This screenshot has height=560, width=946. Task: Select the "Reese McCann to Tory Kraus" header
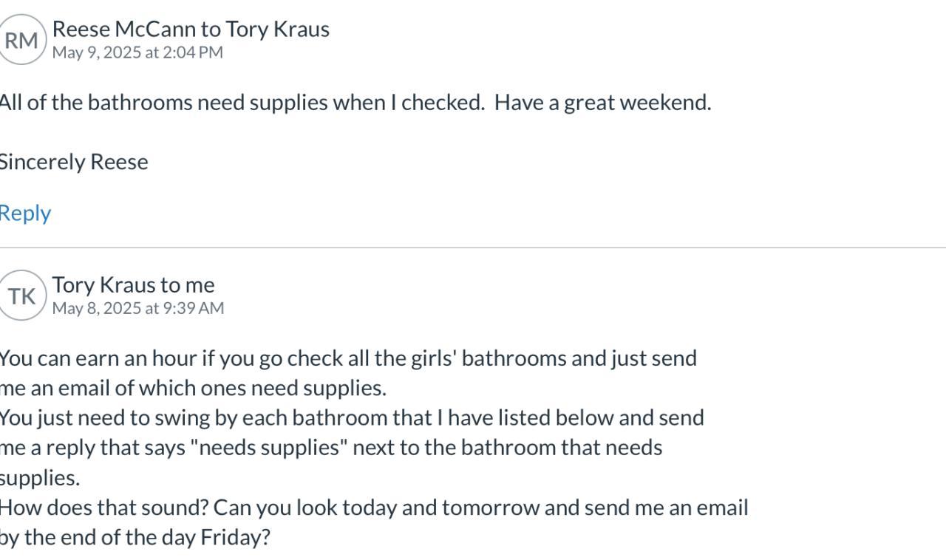(x=191, y=29)
